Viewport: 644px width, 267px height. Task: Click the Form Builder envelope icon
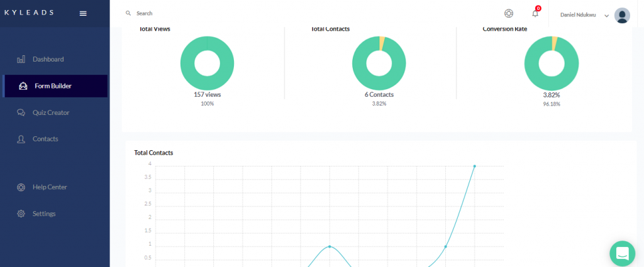[23, 86]
